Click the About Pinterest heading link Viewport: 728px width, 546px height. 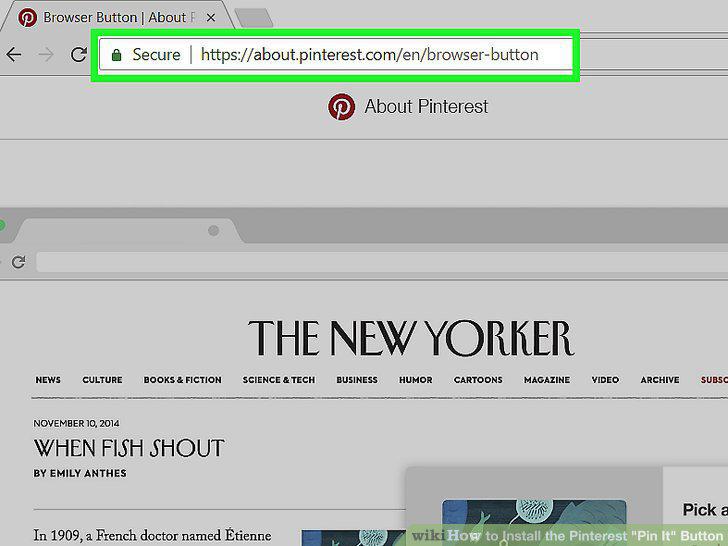(426, 107)
